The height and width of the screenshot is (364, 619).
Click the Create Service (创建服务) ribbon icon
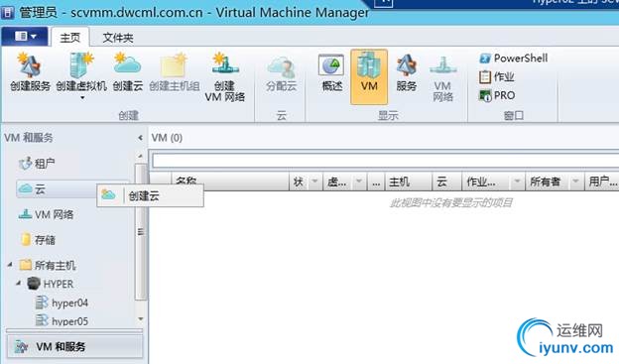(x=31, y=72)
